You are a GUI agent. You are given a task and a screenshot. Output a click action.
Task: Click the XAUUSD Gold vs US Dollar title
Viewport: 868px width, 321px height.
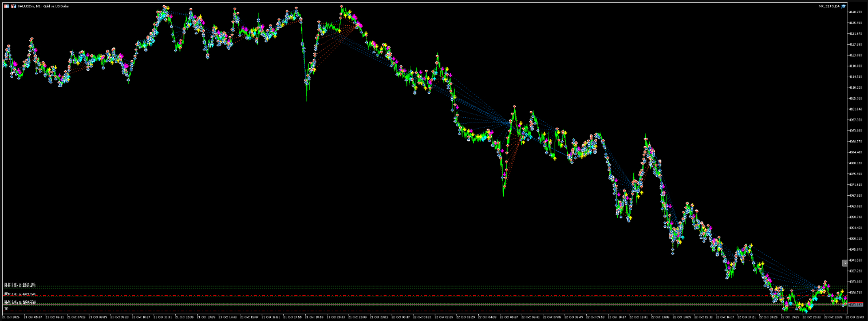[44, 6]
